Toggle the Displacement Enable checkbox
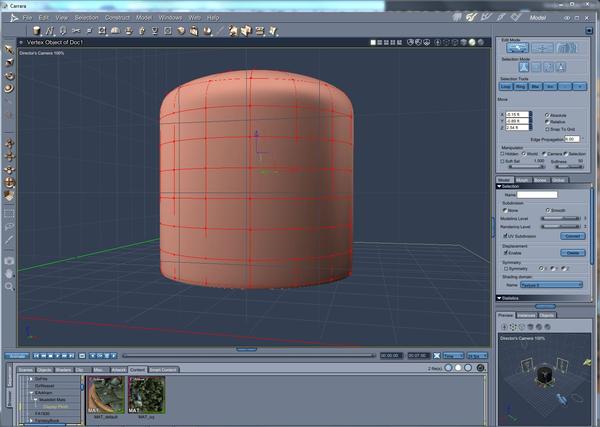The width and height of the screenshot is (600, 427). click(x=506, y=253)
